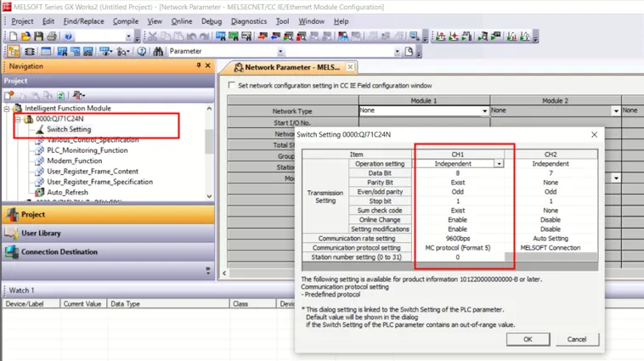
Task: Click the round help icon beside the binoculars
Action: click(x=142, y=51)
